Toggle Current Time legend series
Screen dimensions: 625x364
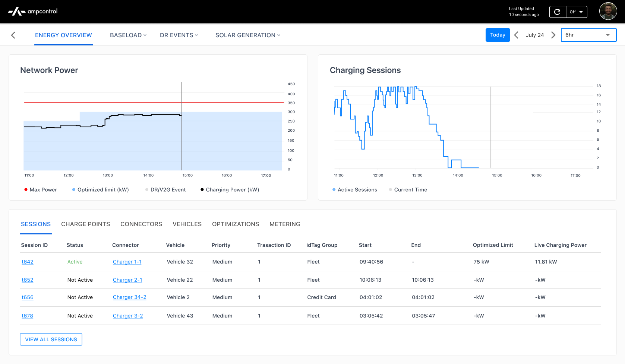[408, 190]
